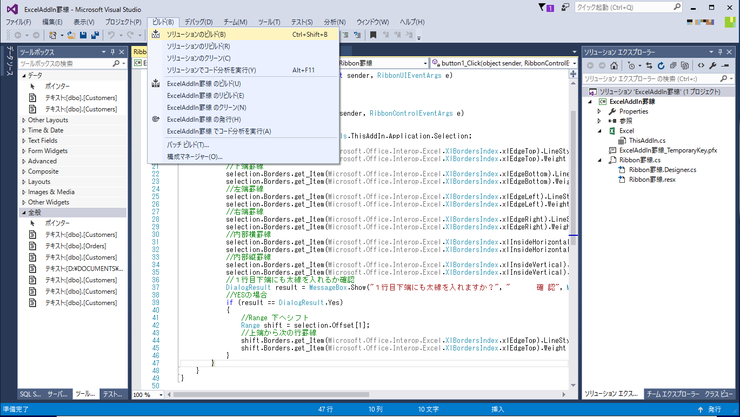
Task: Click the bookmark icon in the toolbar
Action: (373, 35)
